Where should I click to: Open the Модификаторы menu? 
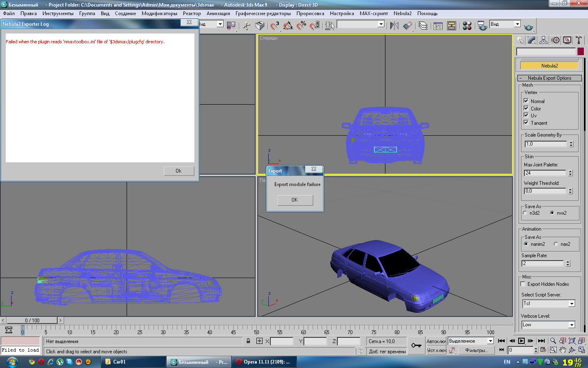159,13
